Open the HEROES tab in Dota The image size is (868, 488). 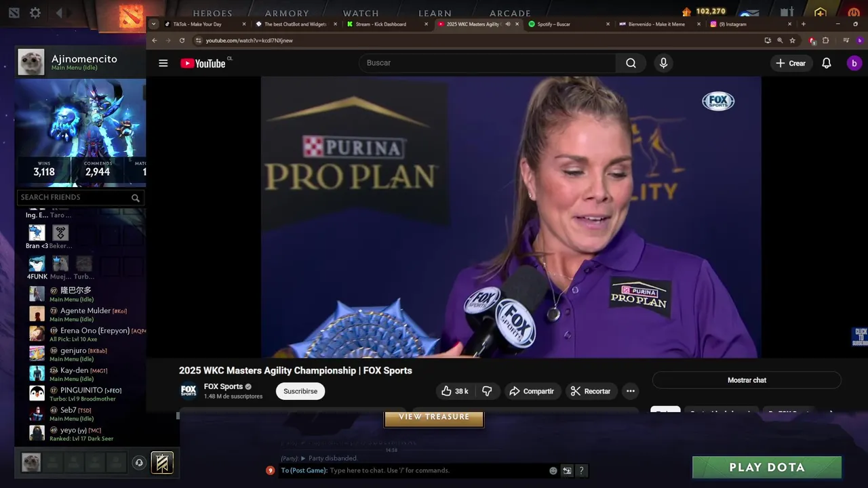(x=212, y=13)
